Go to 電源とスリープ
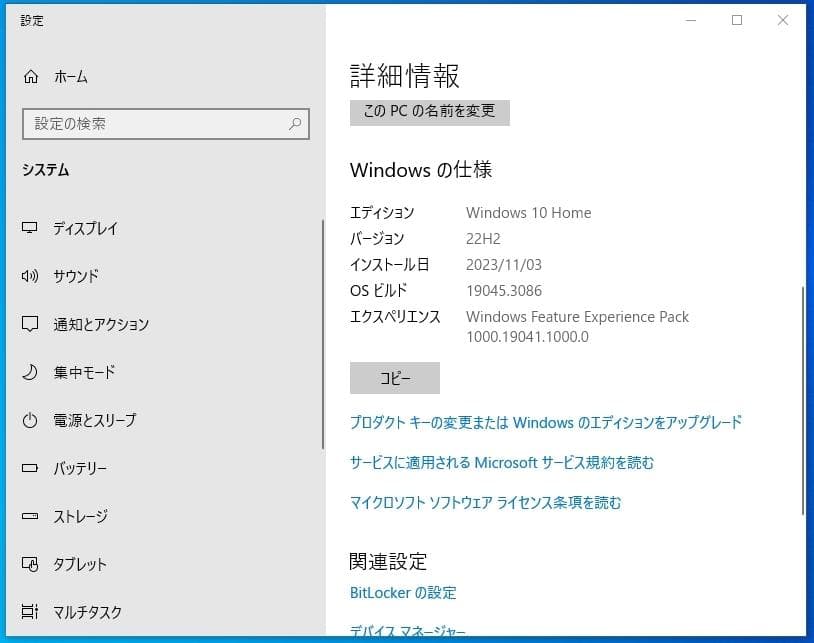This screenshot has height=643, width=814. coord(95,420)
